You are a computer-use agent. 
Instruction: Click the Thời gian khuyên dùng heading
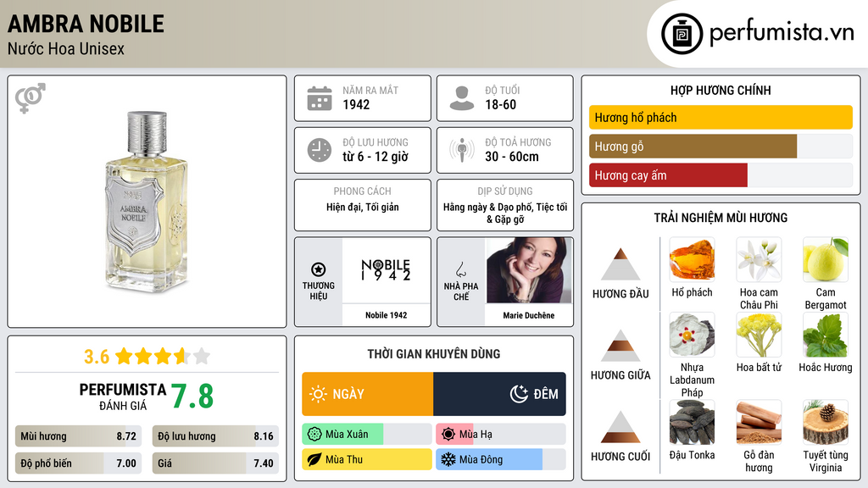(434, 354)
